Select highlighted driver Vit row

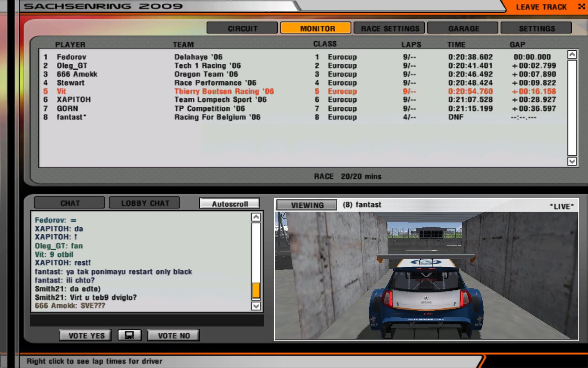point(302,91)
